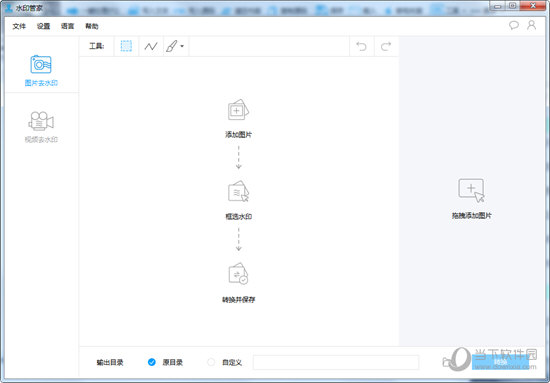This screenshot has width=550, height=383.
Task: Open the 语言 menu
Action: point(67,26)
